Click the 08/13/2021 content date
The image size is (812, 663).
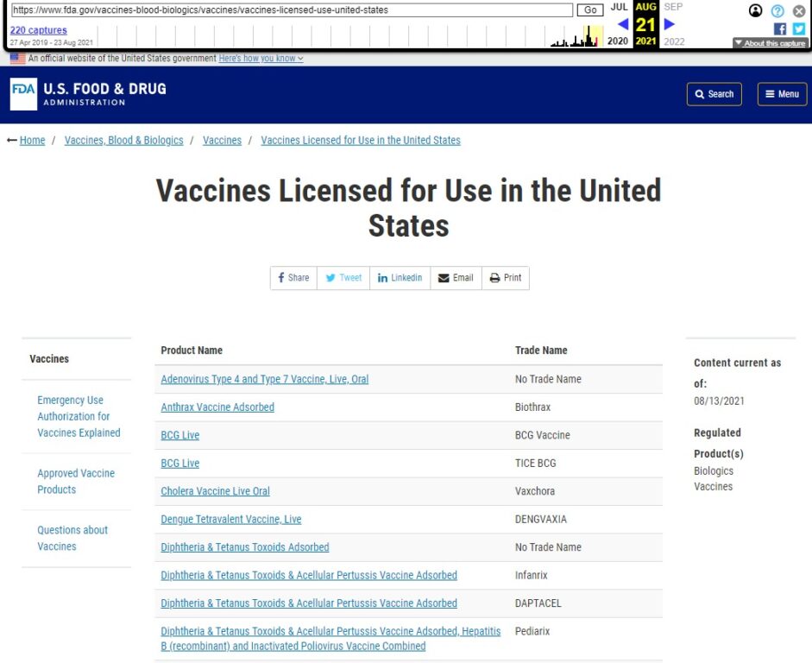pyautogui.click(x=719, y=401)
